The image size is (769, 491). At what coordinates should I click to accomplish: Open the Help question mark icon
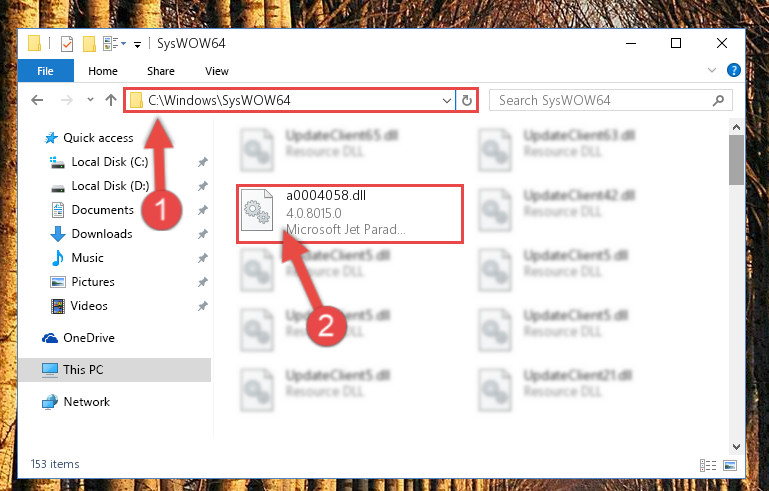pyautogui.click(x=734, y=71)
